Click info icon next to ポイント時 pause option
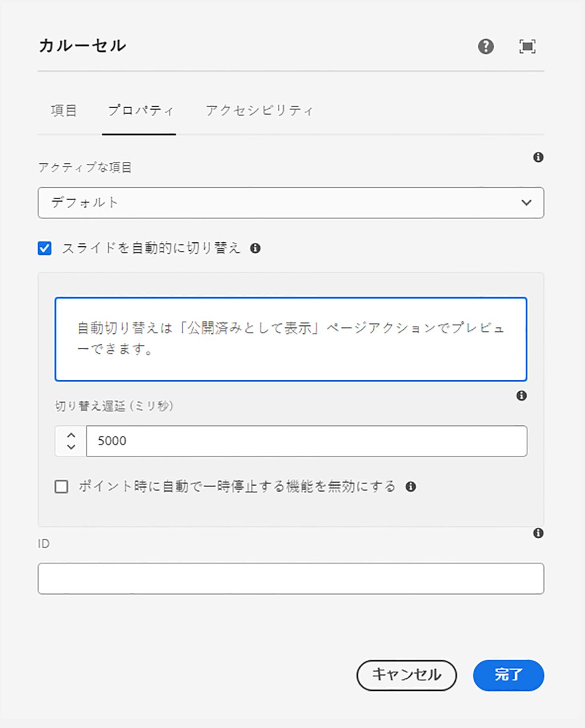Image resolution: width=585 pixels, height=728 pixels. pos(410,487)
